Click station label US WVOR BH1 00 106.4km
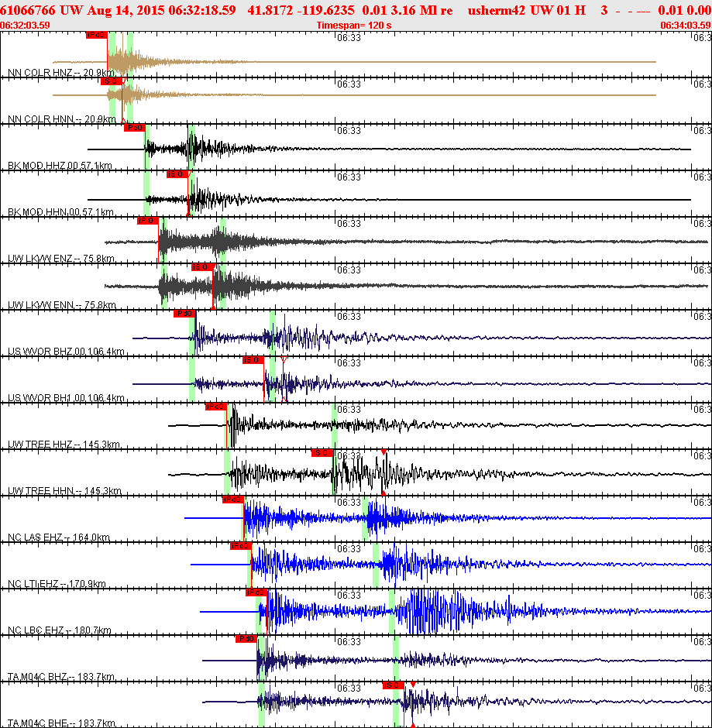The width and height of the screenshot is (712, 728). (x=66, y=397)
